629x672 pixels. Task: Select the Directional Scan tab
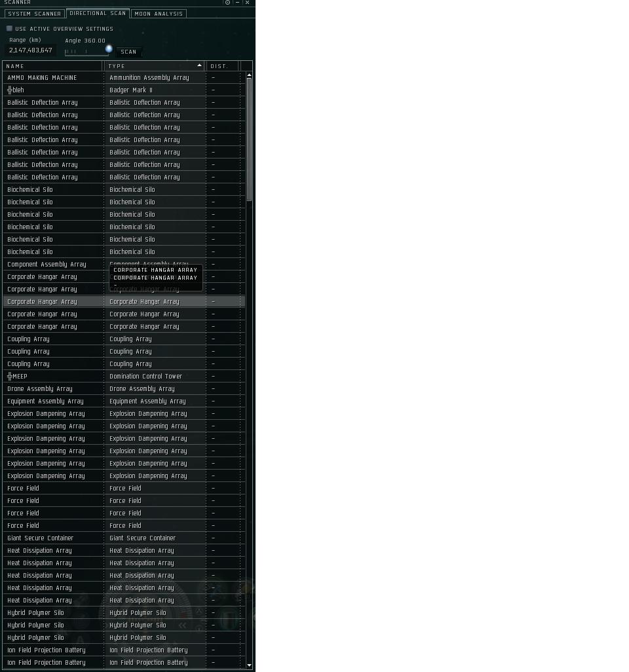coord(98,13)
